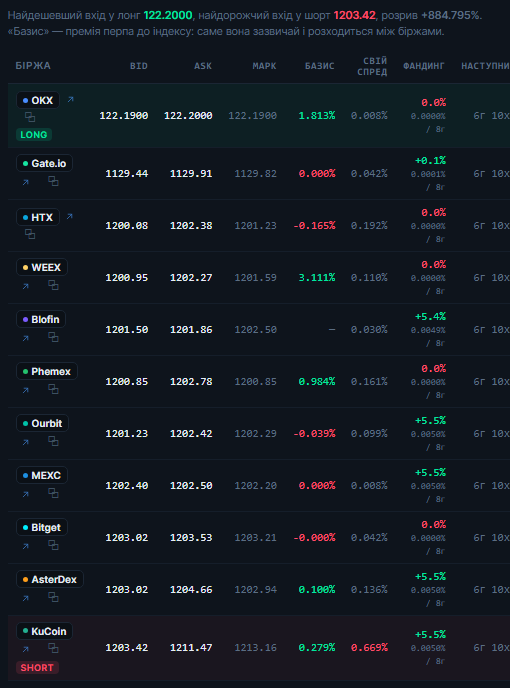Select the Gate.io exchange badge
The width and height of the screenshot is (510, 688).
(44, 163)
